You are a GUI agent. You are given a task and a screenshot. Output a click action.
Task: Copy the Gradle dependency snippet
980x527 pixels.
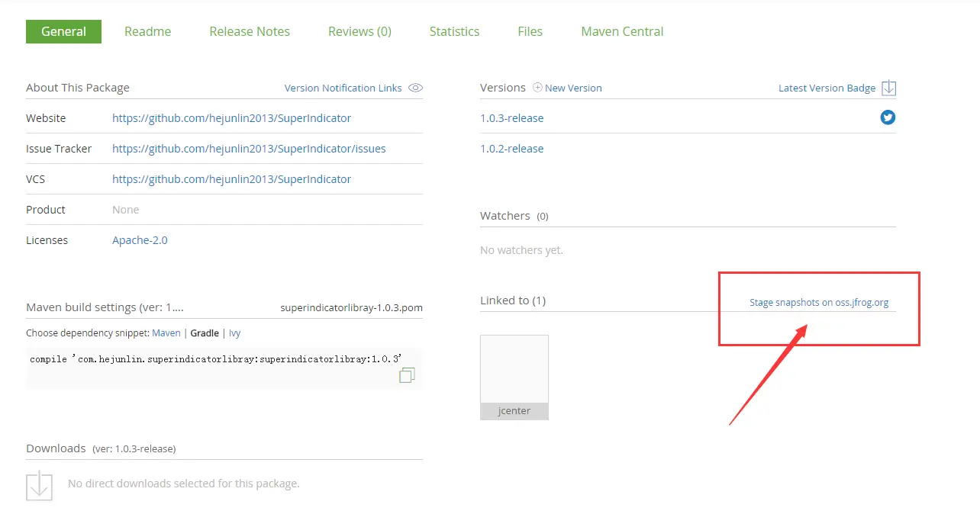(x=407, y=374)
